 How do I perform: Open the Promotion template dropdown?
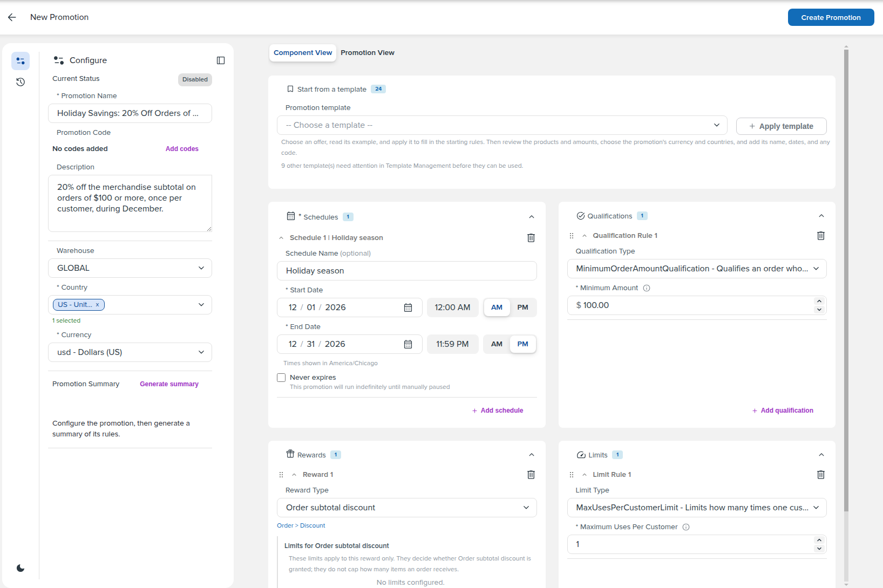[x=502, y=125]
